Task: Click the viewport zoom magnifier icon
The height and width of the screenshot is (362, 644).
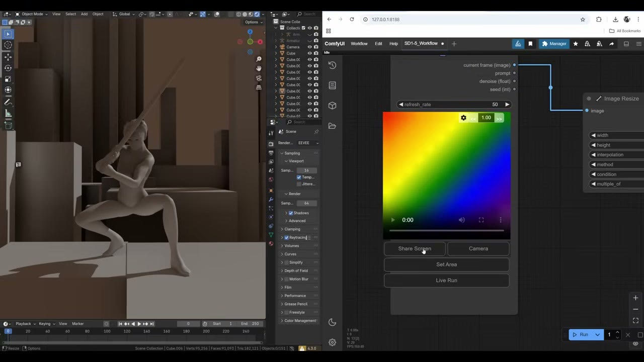Action: click(259, 59)
